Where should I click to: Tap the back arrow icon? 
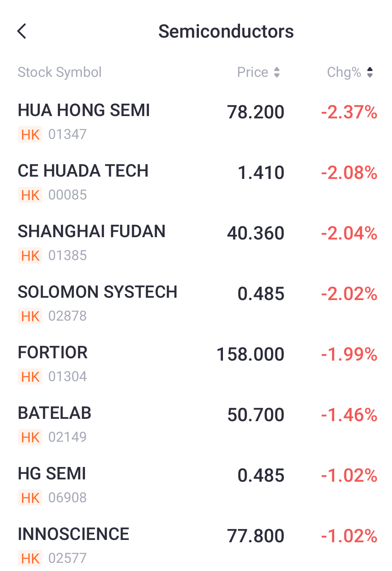click(22, 31)
